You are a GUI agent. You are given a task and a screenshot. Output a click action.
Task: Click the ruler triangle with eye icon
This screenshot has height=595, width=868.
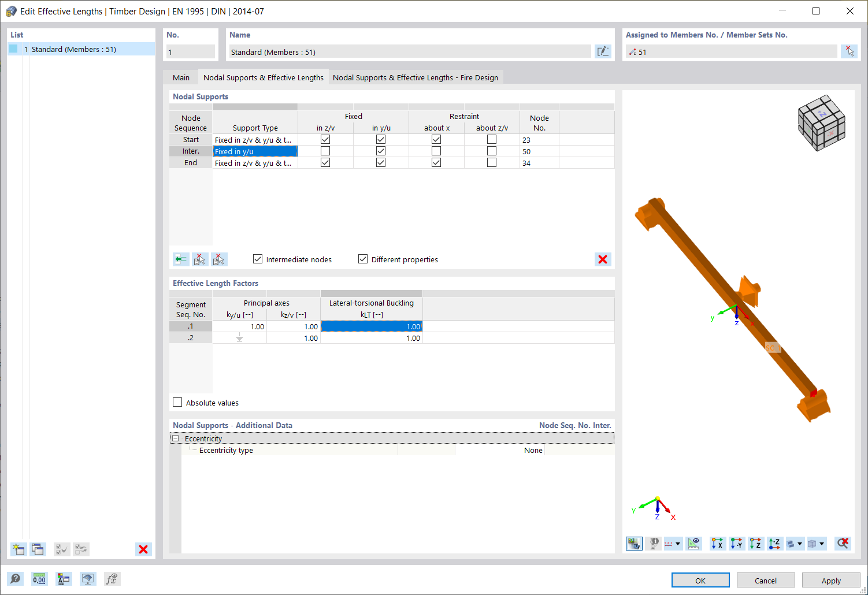pyautogui.click(x=693, y=544)
